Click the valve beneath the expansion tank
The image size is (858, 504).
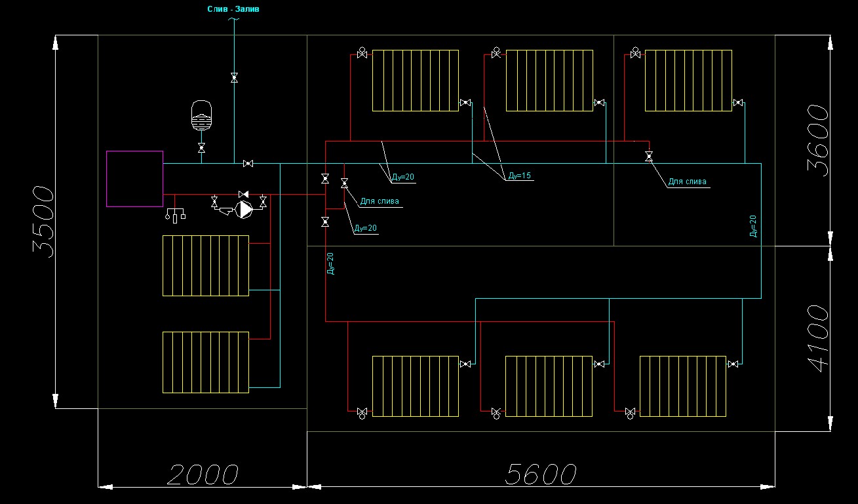tap(201, 149)
